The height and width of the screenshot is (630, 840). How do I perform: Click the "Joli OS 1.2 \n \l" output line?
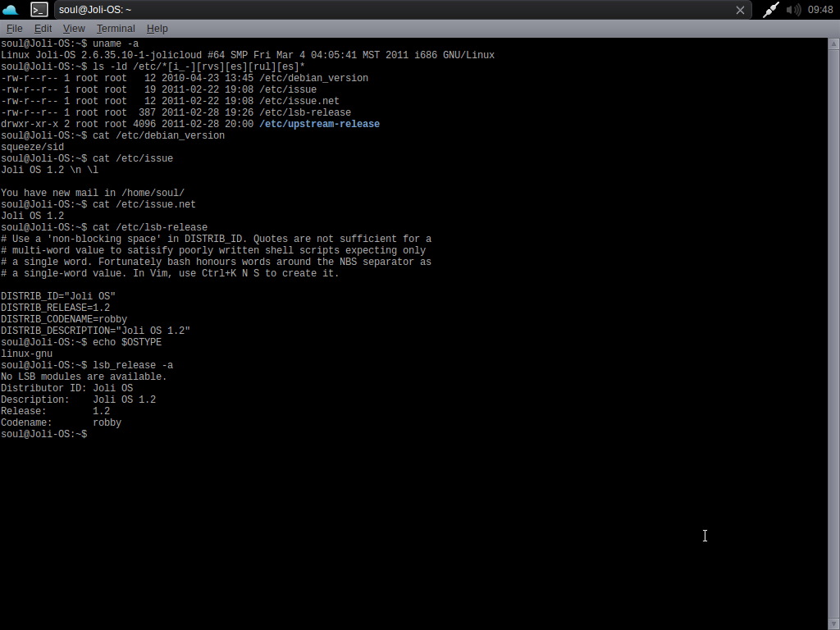(x=49, y=170)
